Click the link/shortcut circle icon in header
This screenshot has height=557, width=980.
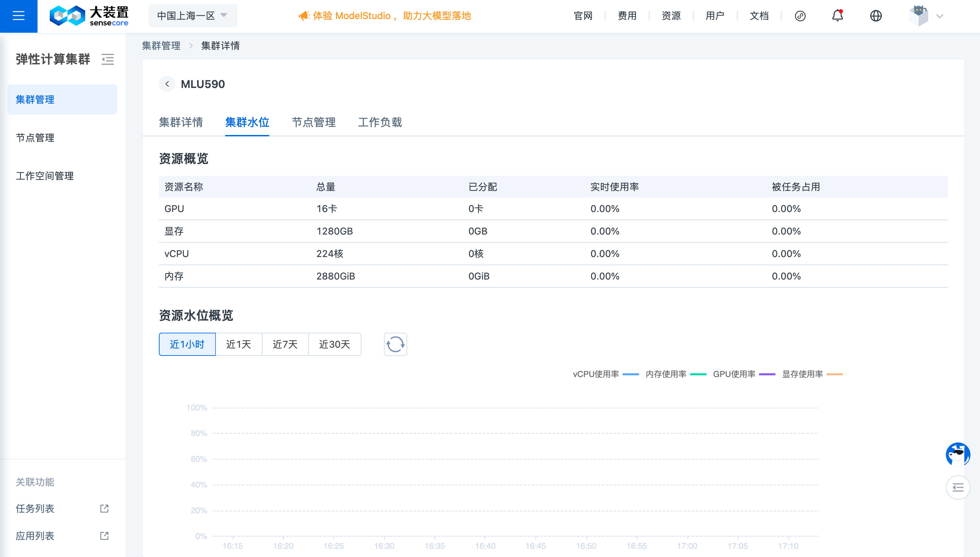point(800,16)
